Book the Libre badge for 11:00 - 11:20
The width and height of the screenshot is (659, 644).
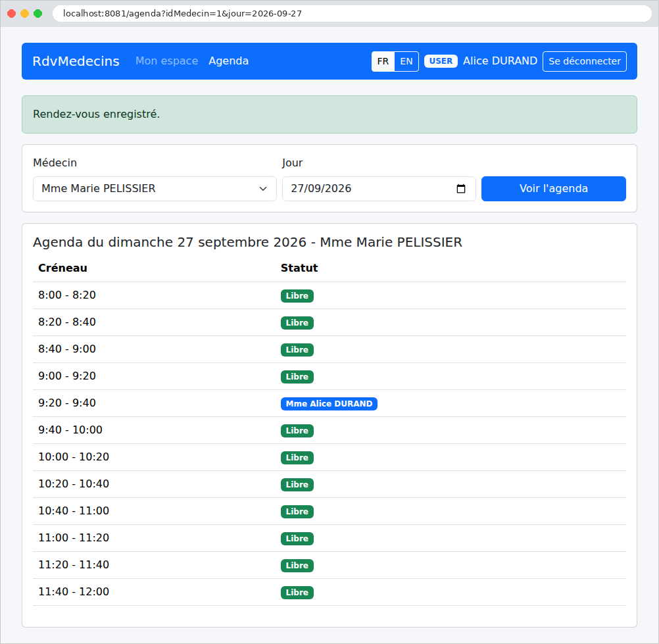click(297, 539)
